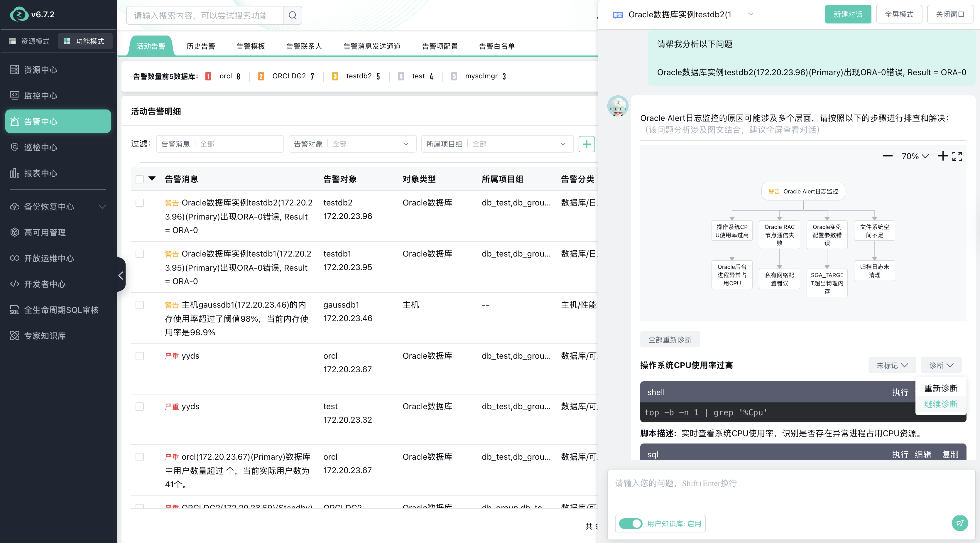
Task: Open the 全生命周期SQL审核 sidebar icon
Action: pyautogui.click(x=14, y=310)
